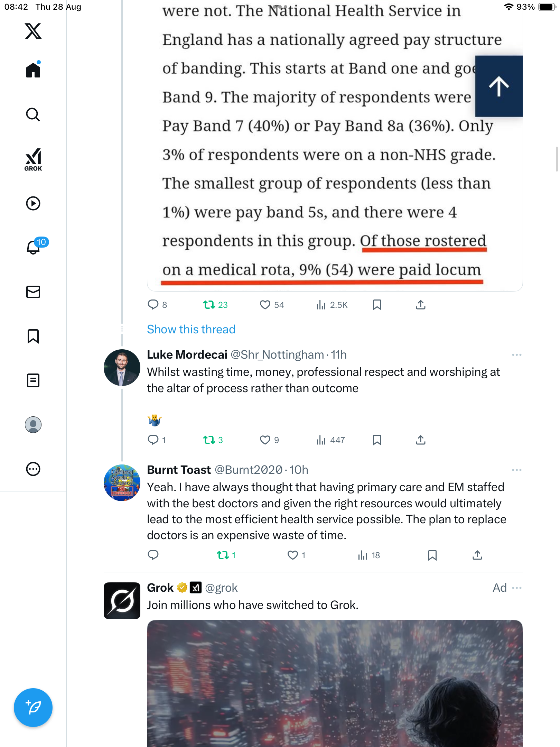Open more options on Luke Mordecai's post
This screenshot has height=747, width=560.
(516, 355)
